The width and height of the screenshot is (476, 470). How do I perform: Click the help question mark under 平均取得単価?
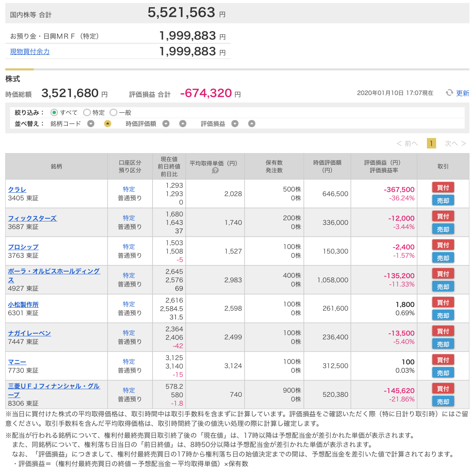(215, 170)
